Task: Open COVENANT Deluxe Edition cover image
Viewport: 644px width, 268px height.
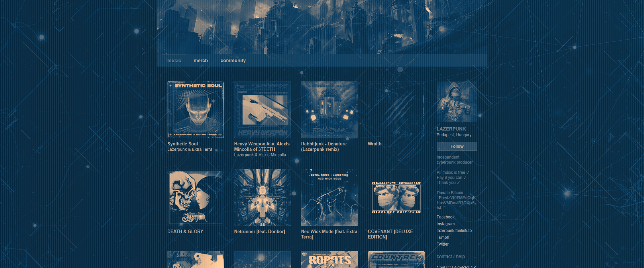Action: [x=396, y=197]
